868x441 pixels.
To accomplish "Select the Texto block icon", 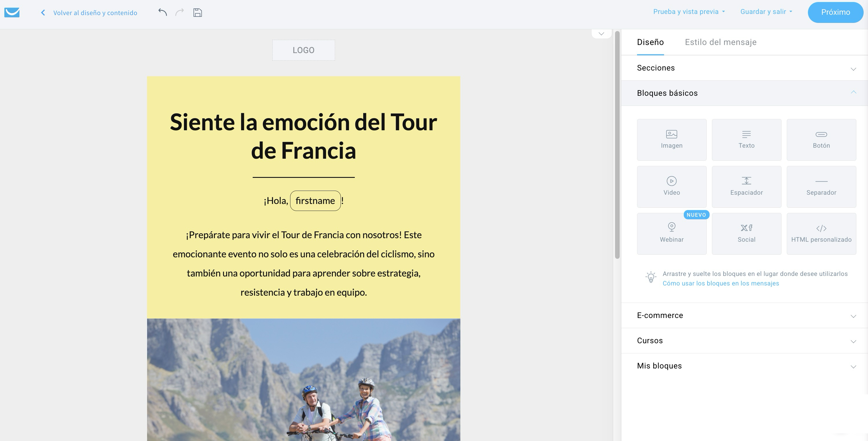I will click(747, 139).
